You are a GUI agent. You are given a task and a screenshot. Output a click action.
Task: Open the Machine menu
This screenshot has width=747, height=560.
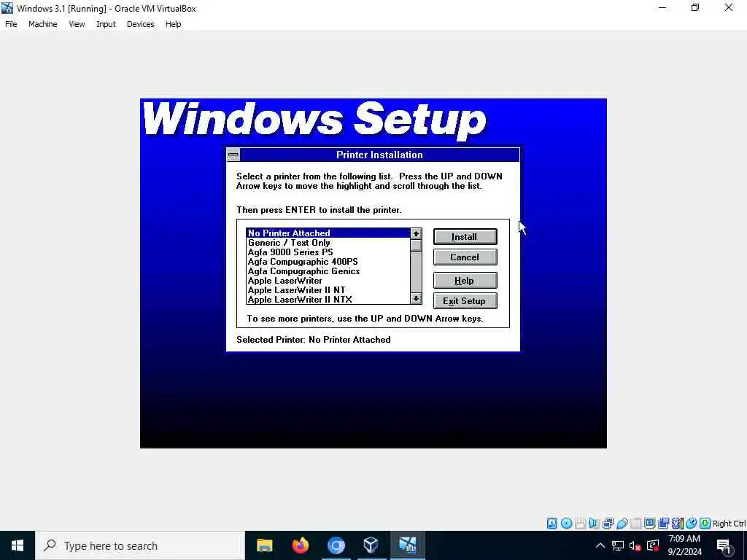43,24
